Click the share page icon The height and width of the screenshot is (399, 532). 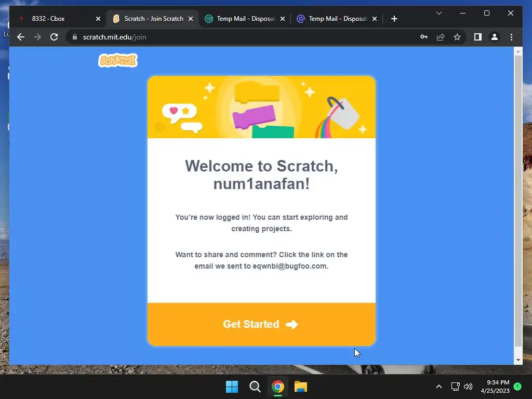coord(441,37)
